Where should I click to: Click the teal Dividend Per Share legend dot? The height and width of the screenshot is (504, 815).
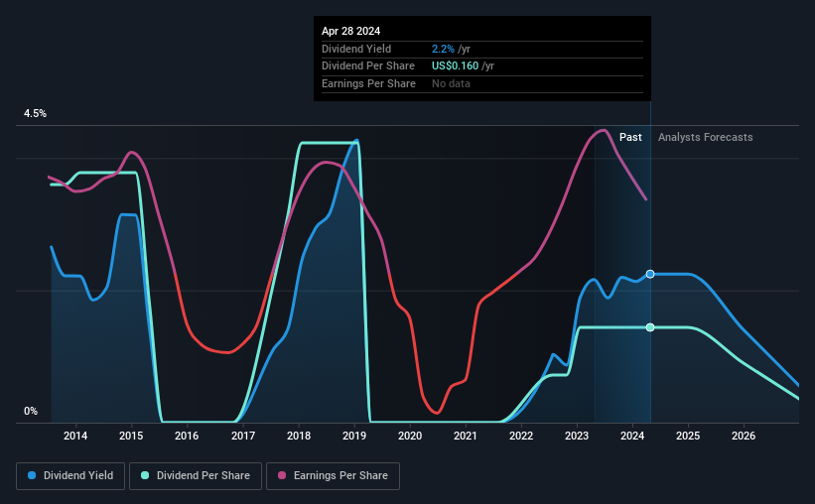point(145,475)
